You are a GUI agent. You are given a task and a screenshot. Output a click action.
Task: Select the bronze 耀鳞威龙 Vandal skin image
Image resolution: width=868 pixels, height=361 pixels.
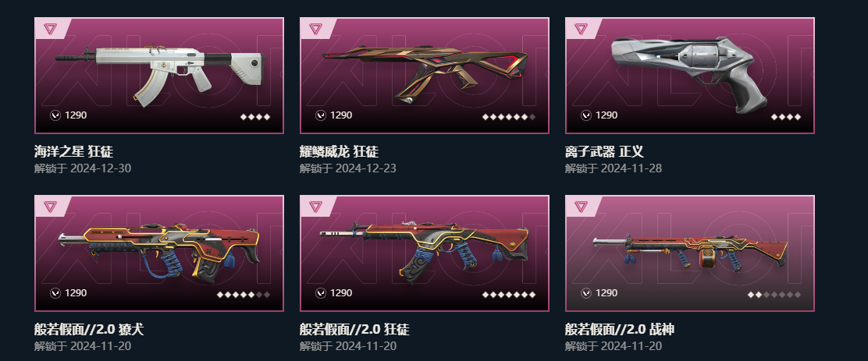(425, 75)
